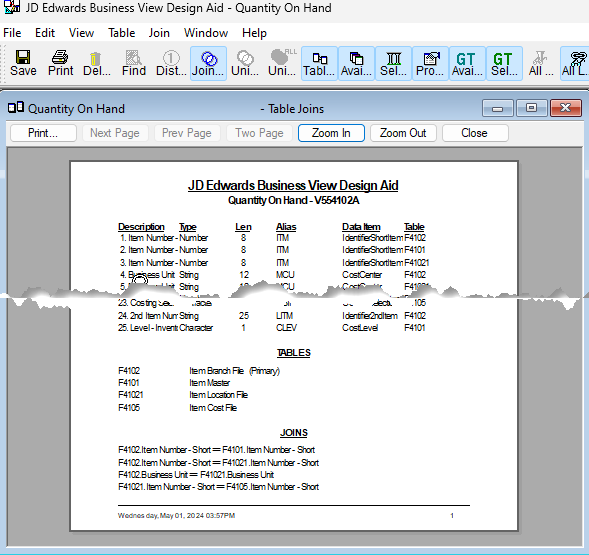This screenshot has height=555, width=589.
Task: Toggle the Dist... distinct toolbar icon
Action: coord(171,63)
